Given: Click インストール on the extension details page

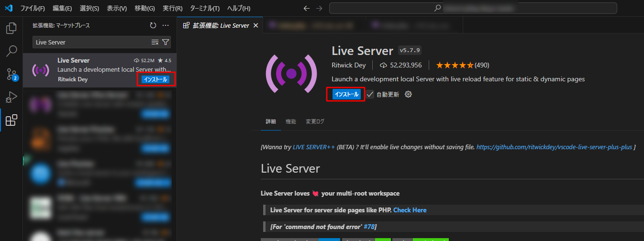Looking at the screenshot, I should 346,94.
